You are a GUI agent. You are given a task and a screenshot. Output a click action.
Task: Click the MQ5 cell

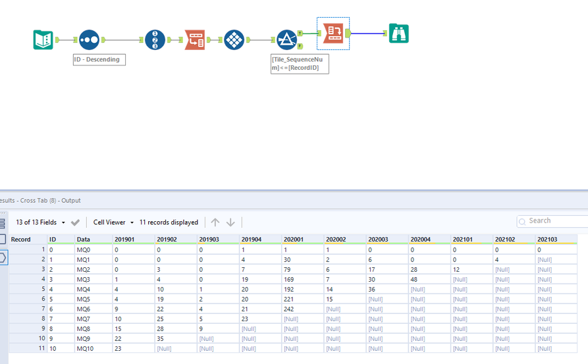(94, 299)
